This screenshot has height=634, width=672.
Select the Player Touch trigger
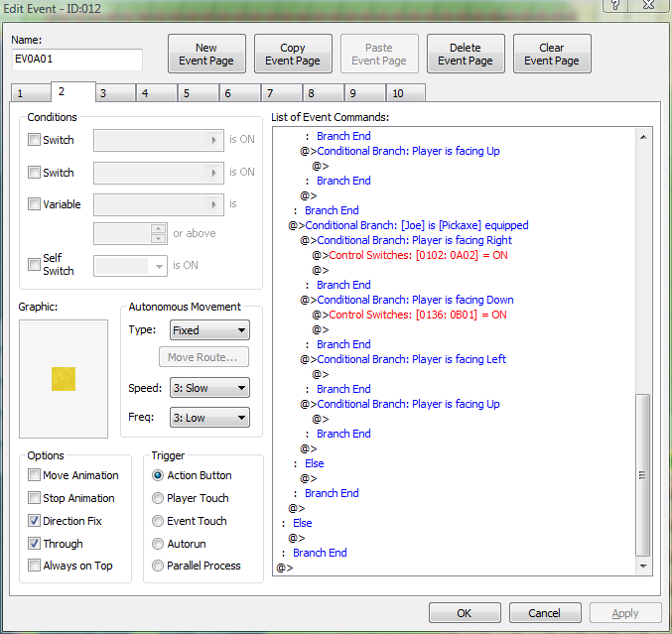click(x=158, y=498)
